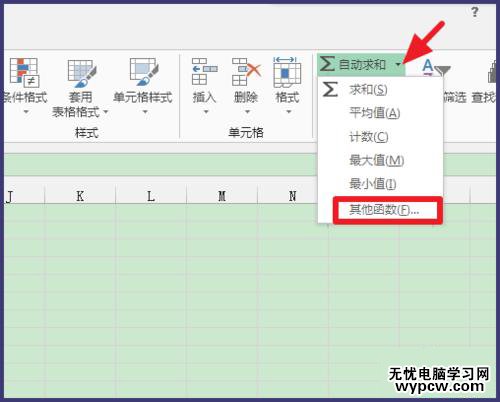Open 其他函数(F)... menu entry
500x402 pixels.
387,210
